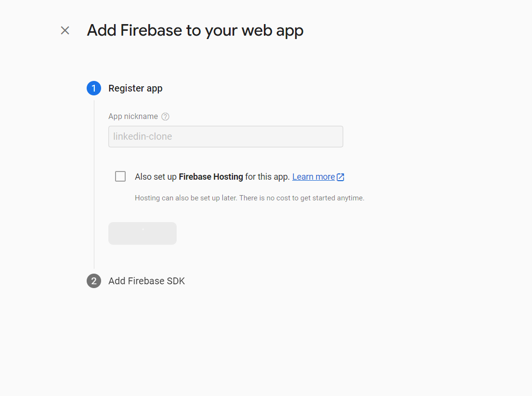The width and height of the screenshot is (532, 396).
Task: Open the Learn more link
Action: (313, 177)
